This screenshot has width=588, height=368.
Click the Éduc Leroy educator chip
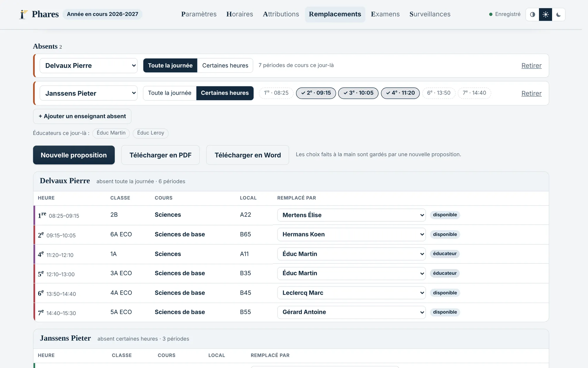coord(151,133)
